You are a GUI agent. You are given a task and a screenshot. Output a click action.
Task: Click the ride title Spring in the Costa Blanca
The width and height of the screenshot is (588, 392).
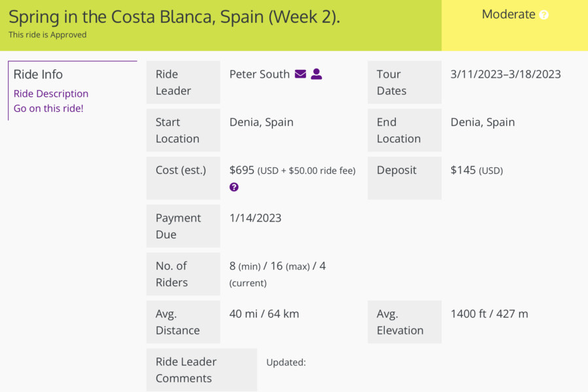pyautogui.click(x=175, y=17)
